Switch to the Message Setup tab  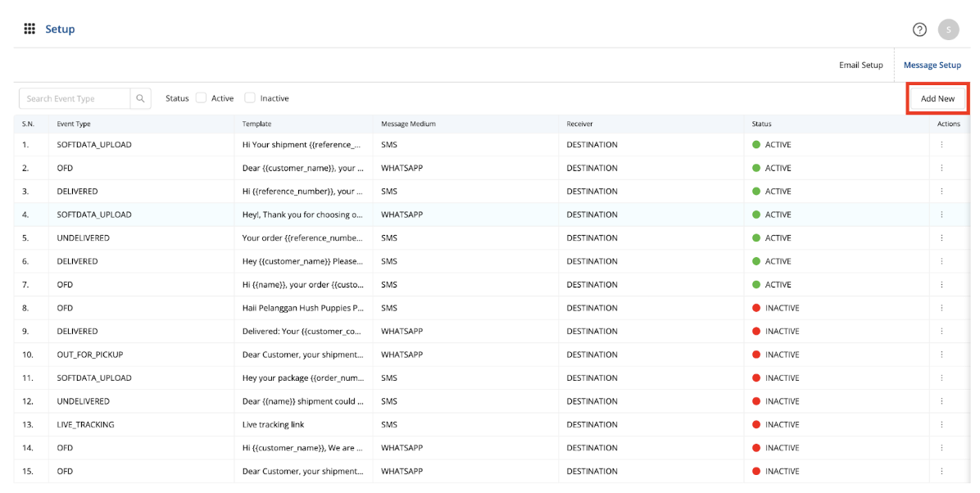pos(932,66)
